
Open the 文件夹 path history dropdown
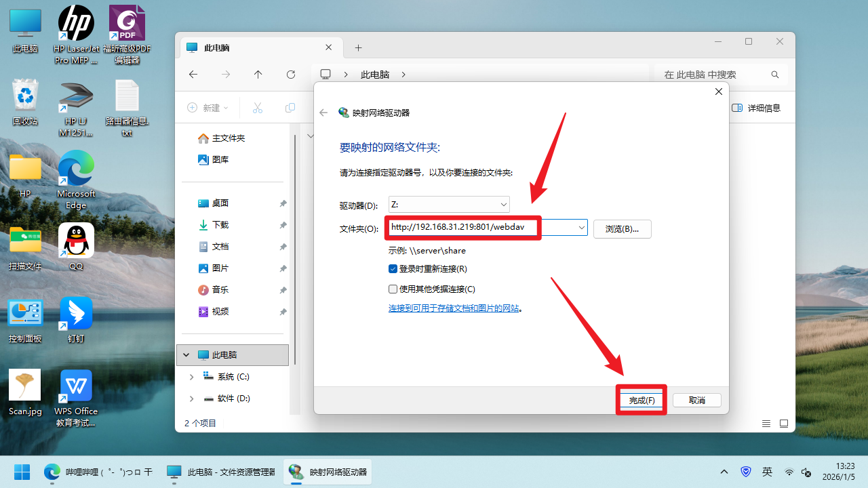580,227
